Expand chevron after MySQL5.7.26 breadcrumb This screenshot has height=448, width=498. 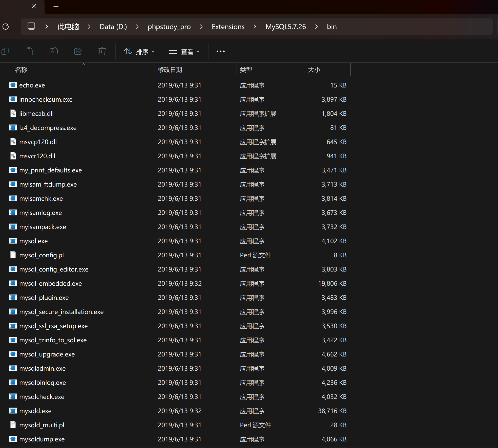click(316, 27)
